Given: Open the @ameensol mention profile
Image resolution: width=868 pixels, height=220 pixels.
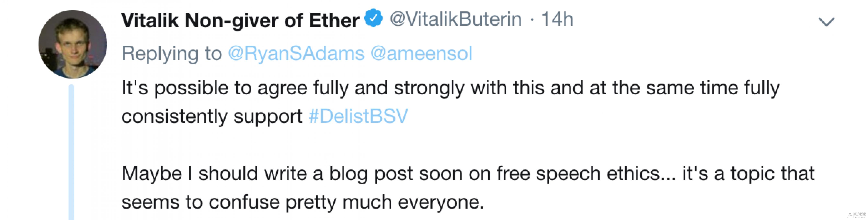Looking at the screenshot, I should (421, 53).
